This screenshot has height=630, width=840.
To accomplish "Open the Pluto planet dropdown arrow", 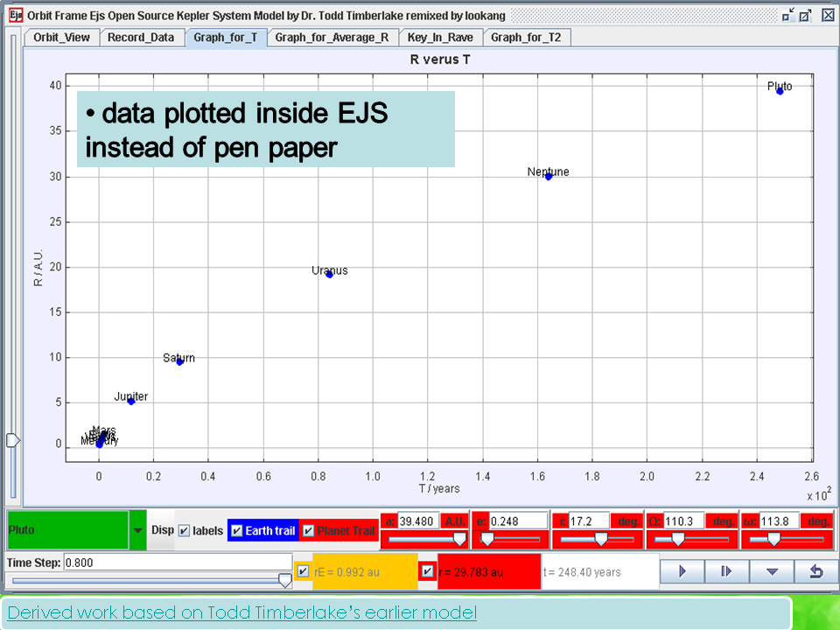I will [x=137, y=530].
